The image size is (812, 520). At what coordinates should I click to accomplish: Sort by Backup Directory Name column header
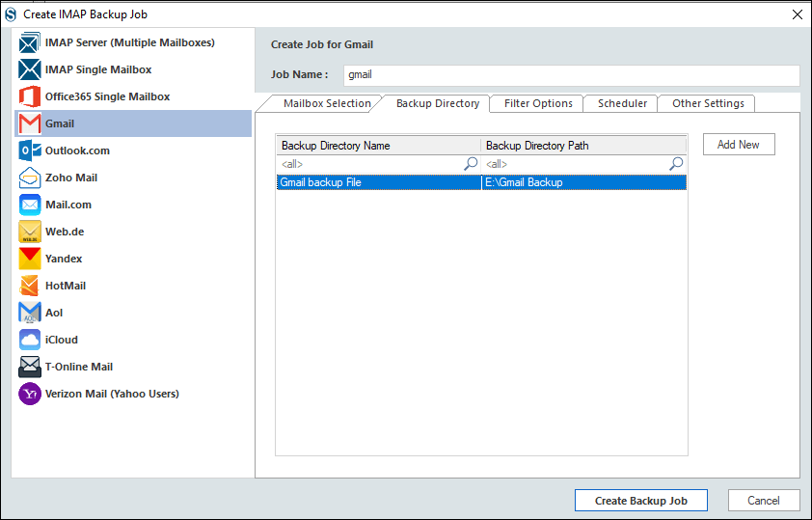[379, 146]
